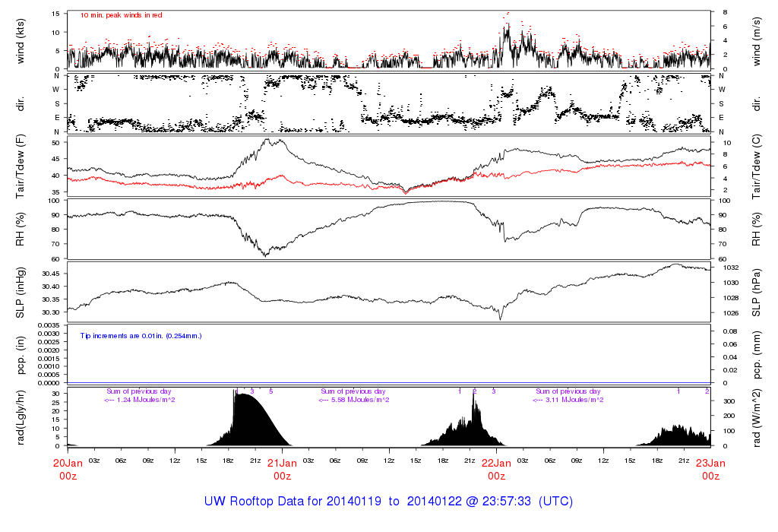
Task: Select the 'Tair/Tdew (F)' axis label
Action: [21, 165]
